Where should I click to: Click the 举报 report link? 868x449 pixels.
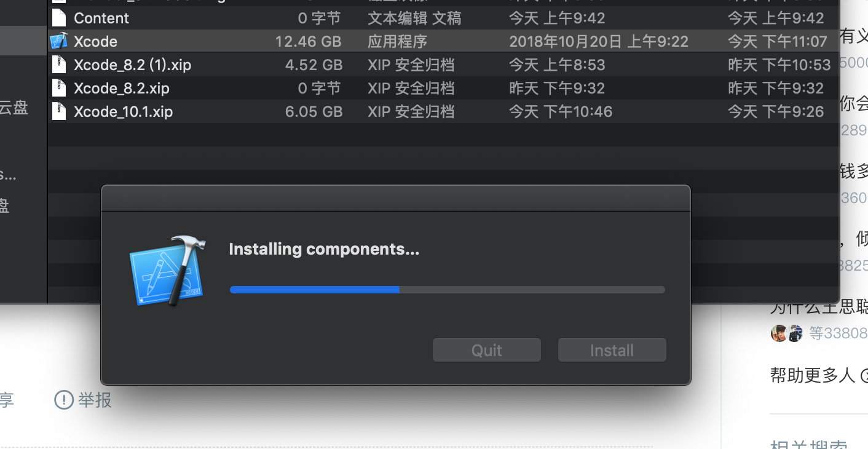pyautogui.click(x=95, y=400)
